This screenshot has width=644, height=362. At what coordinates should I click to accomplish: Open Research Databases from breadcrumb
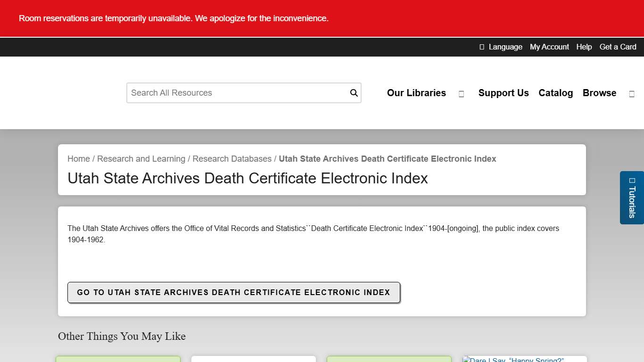pyautogui.click(x=231, y=159)
